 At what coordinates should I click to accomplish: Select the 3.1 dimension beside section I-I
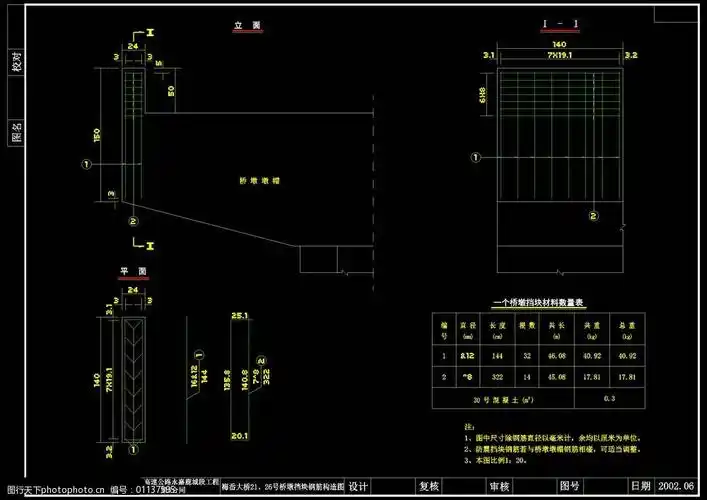pos(489,55)
